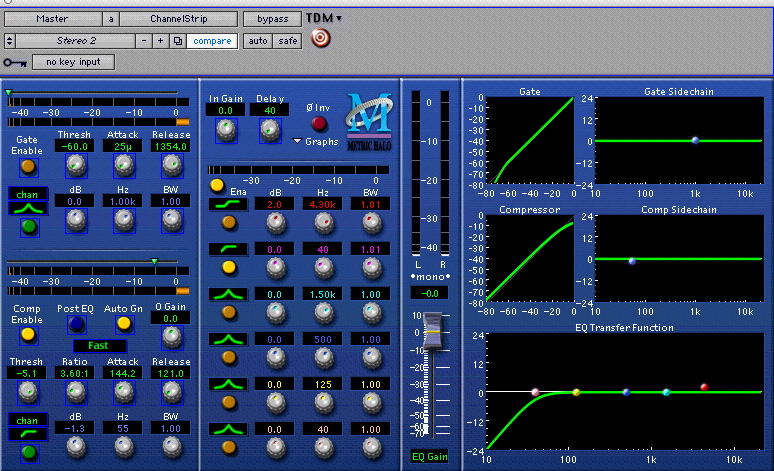Adjust the Gate Release knob

[x=171, y=165]
